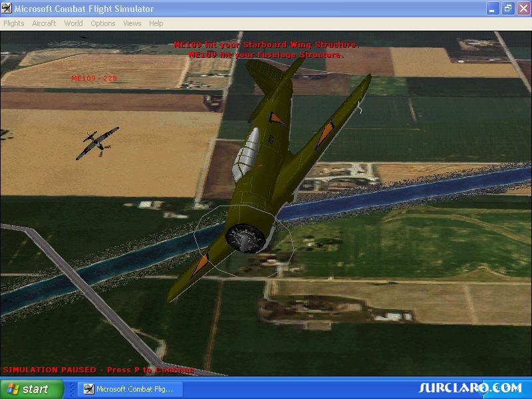
Task: Click the 'SIMULATION PAUSED' status text
Action: [98, 370]
